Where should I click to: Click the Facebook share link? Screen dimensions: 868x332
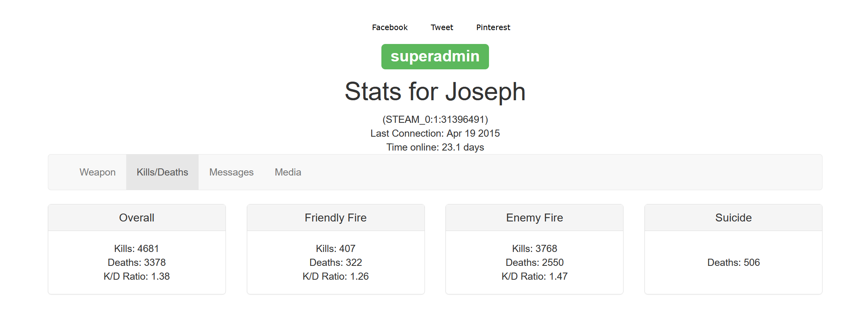[389, 27]
